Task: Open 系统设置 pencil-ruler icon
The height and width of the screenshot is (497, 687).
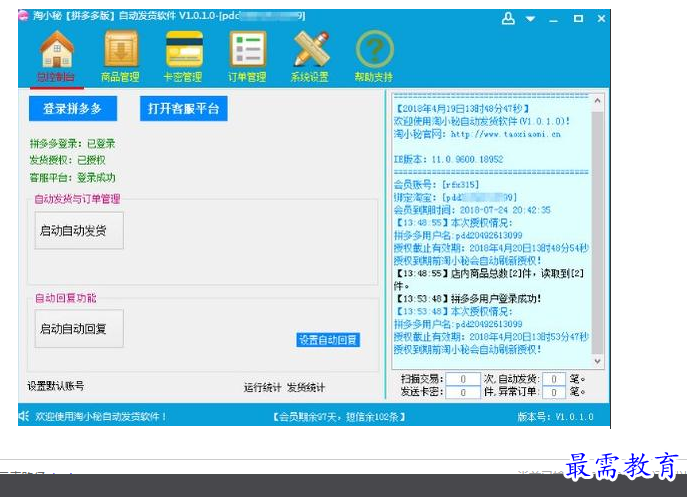Action: (310, 50)
